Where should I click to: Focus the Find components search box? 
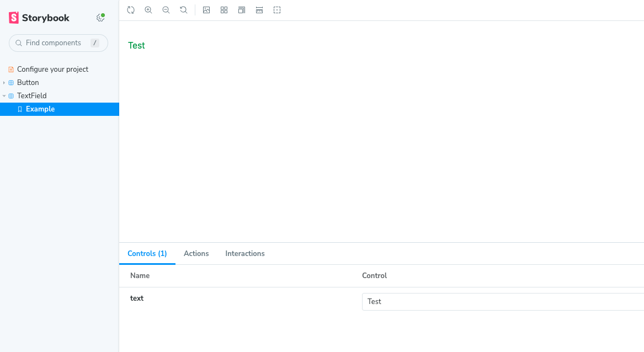coord(55,43)
